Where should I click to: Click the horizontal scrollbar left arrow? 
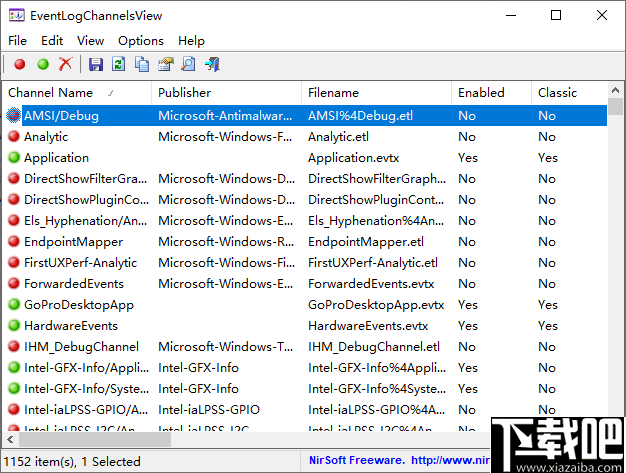pyautogui.click(x=10, y=440)
